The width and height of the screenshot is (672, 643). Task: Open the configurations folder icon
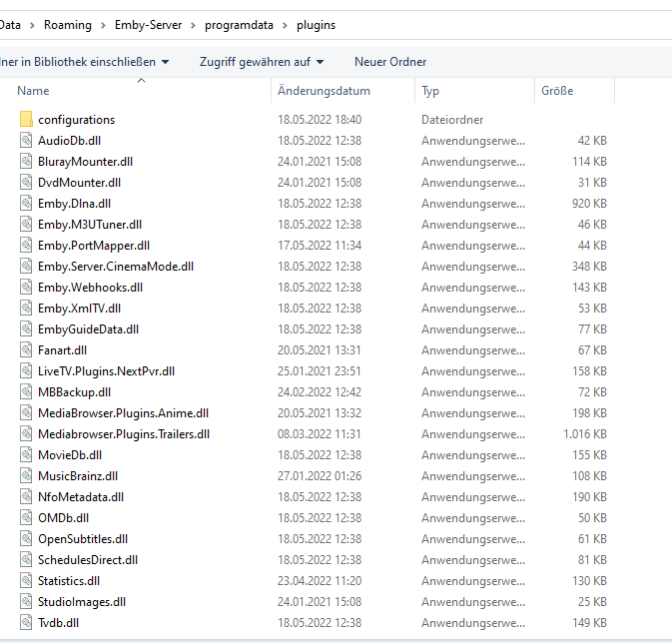point(26,119)
